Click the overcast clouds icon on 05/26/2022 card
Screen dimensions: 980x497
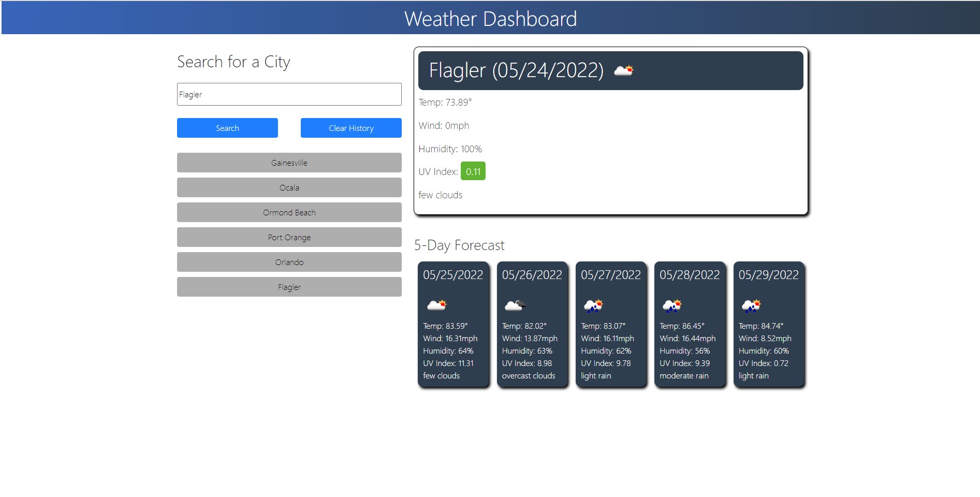[x=515, y=305]
